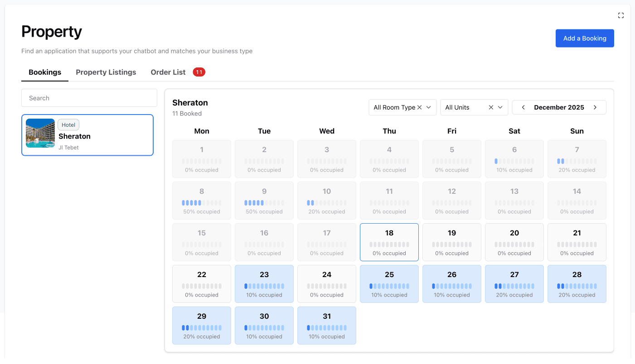This screenshot has width=635, height=364.
Task: Open the All Room Type dropdown
Action: pyautogui.click(x=428, y=107)
